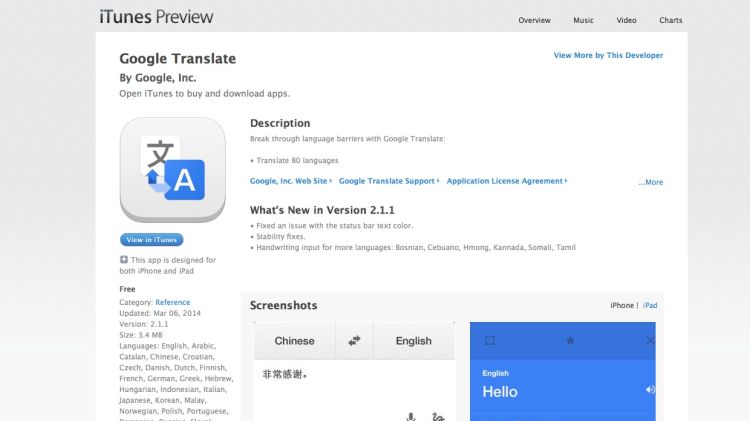Click the Hello translation text

500,392
